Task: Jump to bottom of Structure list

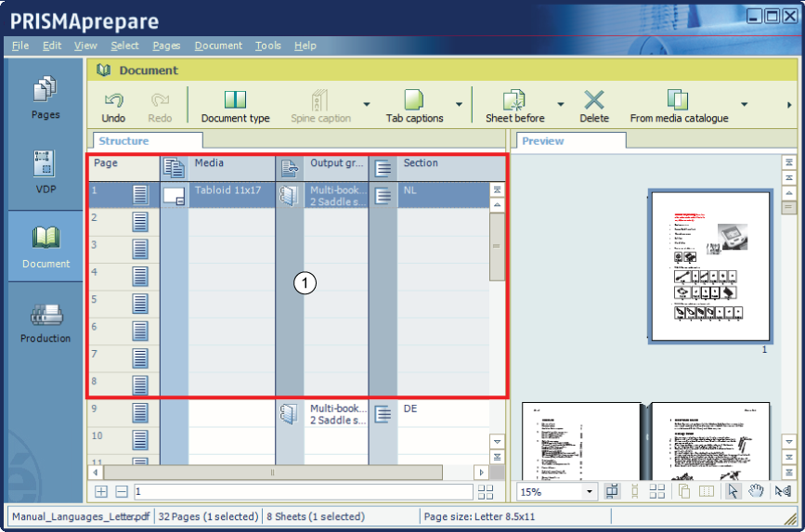Action: (x=497, y=457)
